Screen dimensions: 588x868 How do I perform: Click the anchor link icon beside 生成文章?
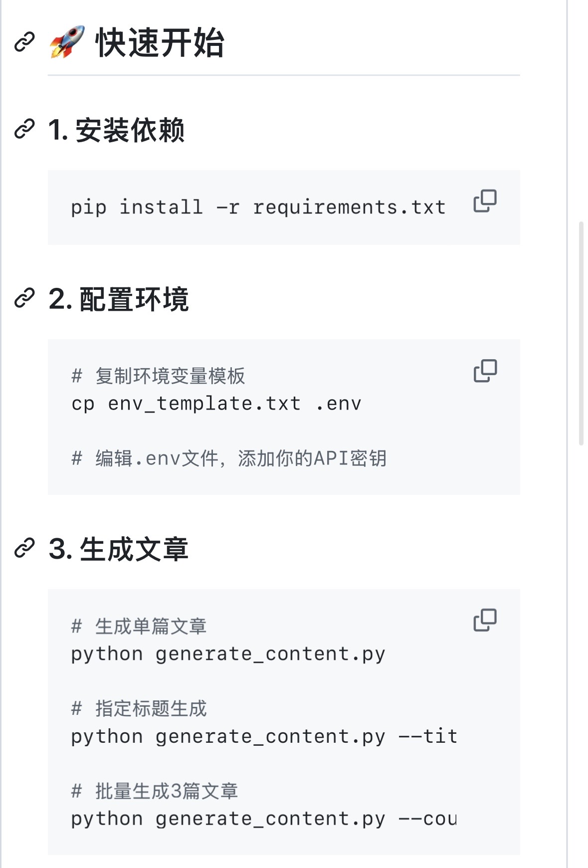pos(24,548)
